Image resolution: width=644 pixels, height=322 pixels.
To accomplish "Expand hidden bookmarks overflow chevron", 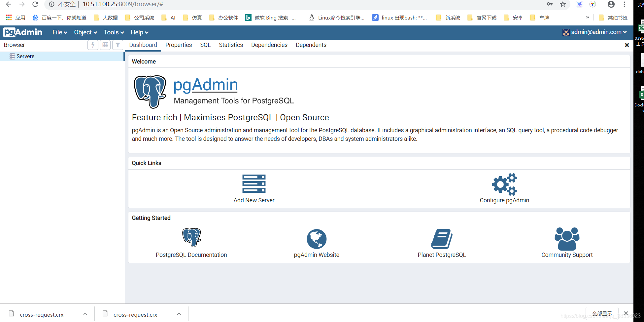I will 588,17.
